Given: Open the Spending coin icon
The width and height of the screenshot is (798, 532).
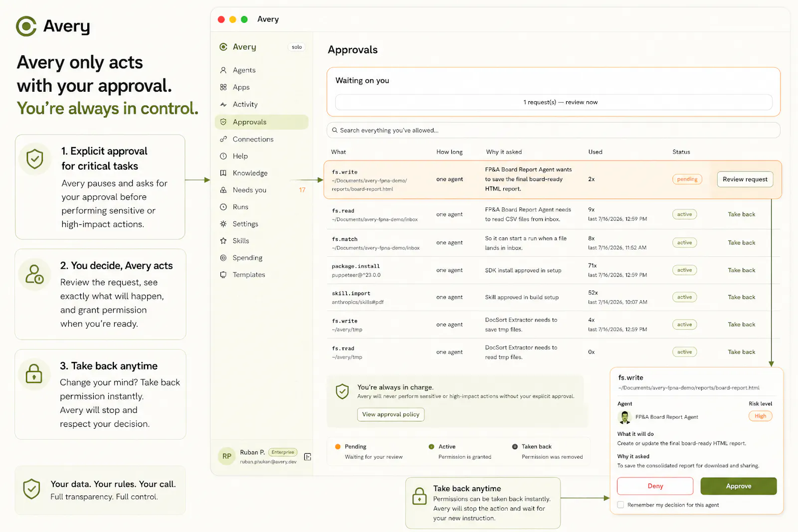Looking at the screenshot, I should click(x=223, y=258).
